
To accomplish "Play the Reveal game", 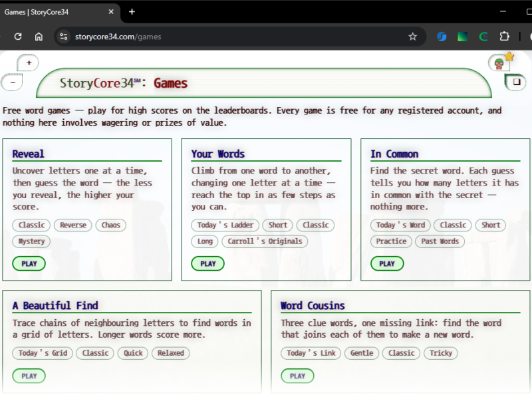I will [29, 263].
